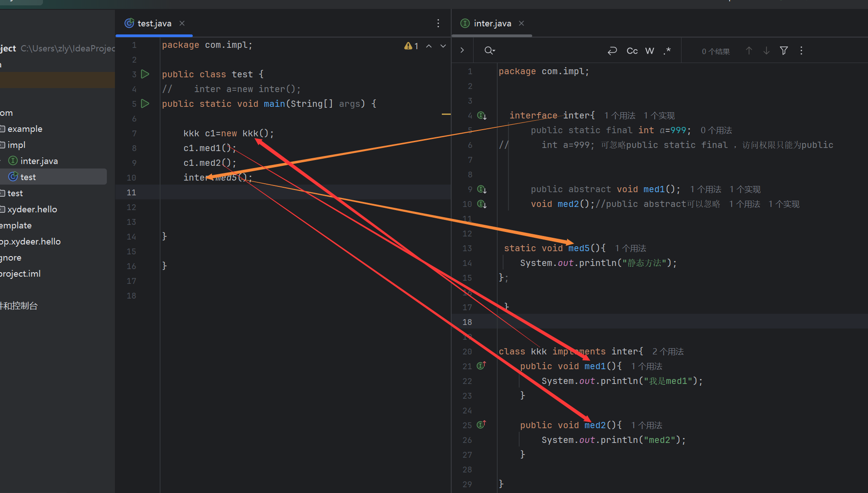Toggle match case (Cc) in search

coord(632,51)
